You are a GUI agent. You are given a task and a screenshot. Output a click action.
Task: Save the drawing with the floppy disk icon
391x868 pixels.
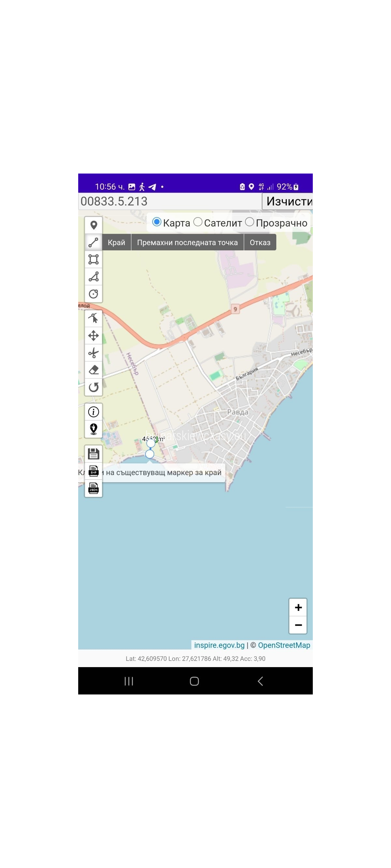[94, 454]
